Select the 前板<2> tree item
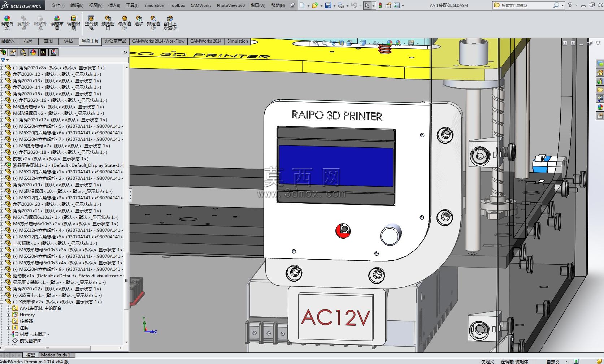604x364 pixels. 51,159
